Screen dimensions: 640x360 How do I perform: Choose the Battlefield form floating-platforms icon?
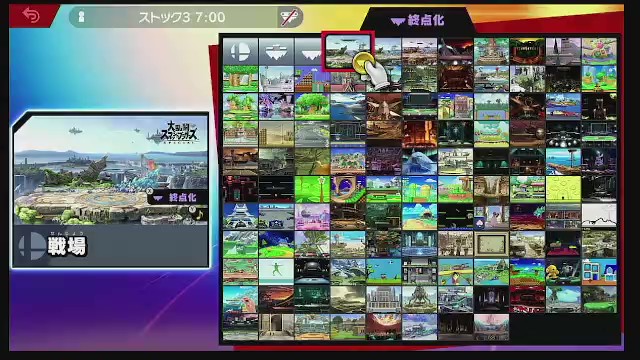(x=276, y=52)
